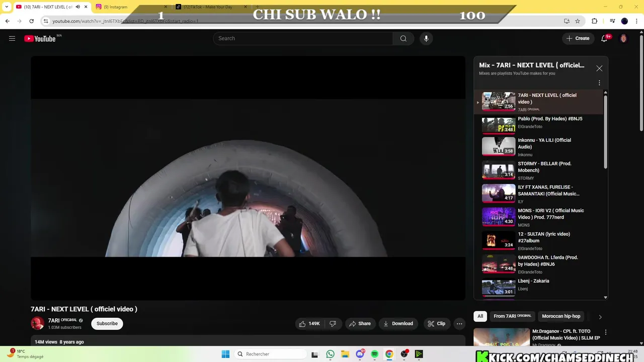Open File Explorer from taskbar
The height and width of the screenshot is (362, 644).
point(345,354)
